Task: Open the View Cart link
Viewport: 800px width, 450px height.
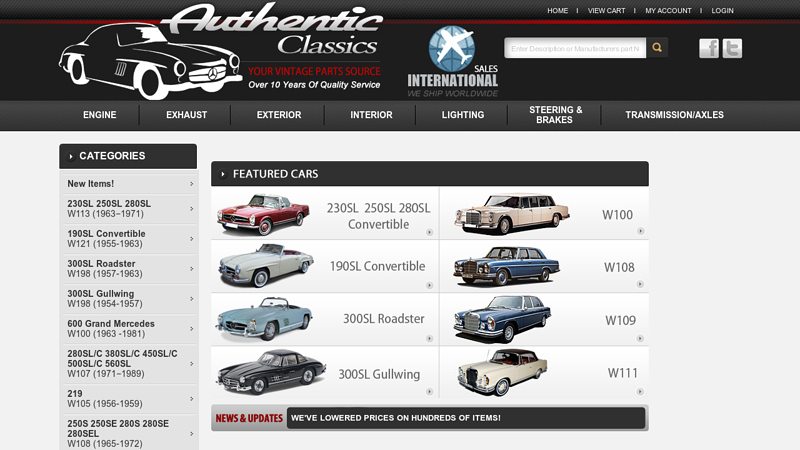Action: pyautogui.click(x=606, y=10)
